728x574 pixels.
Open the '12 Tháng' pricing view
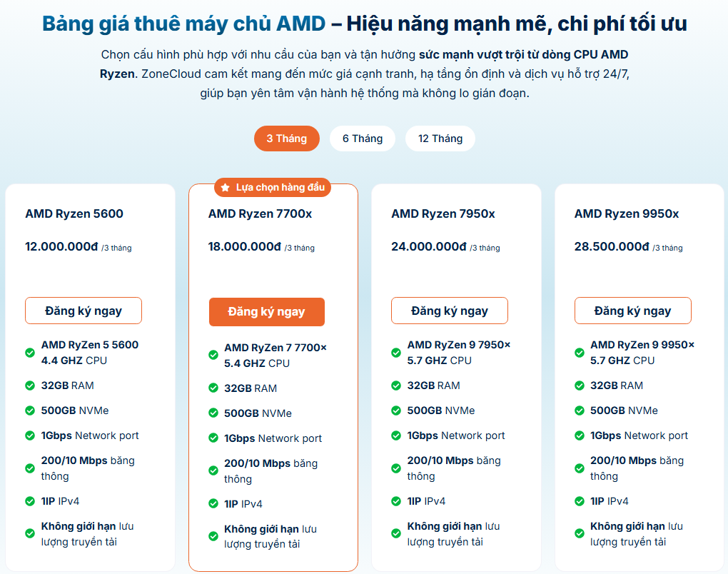tap(440, 139)
